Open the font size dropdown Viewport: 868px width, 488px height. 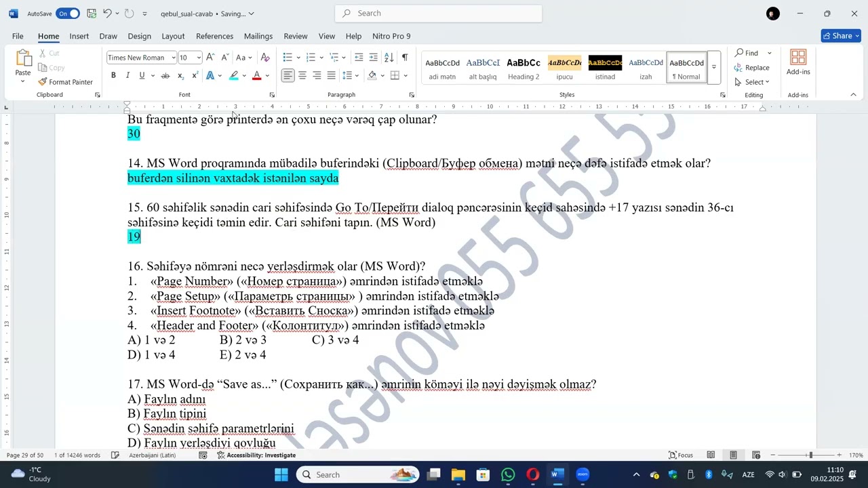point(199,58)
